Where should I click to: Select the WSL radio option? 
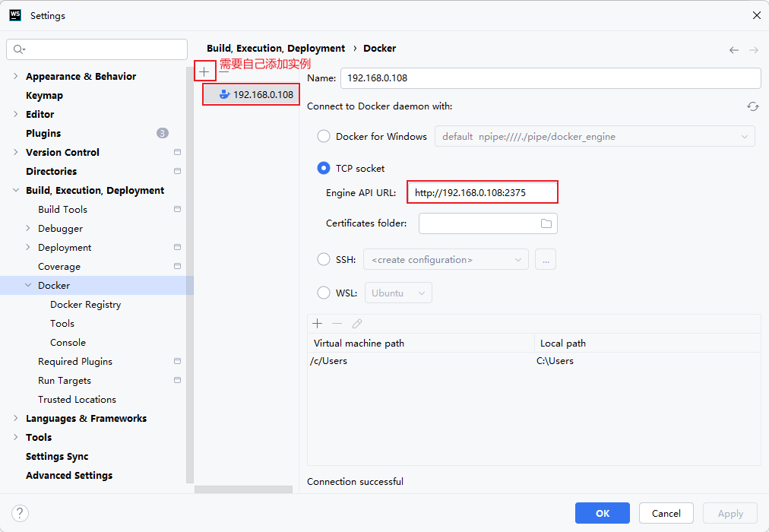tap(324, 293)
